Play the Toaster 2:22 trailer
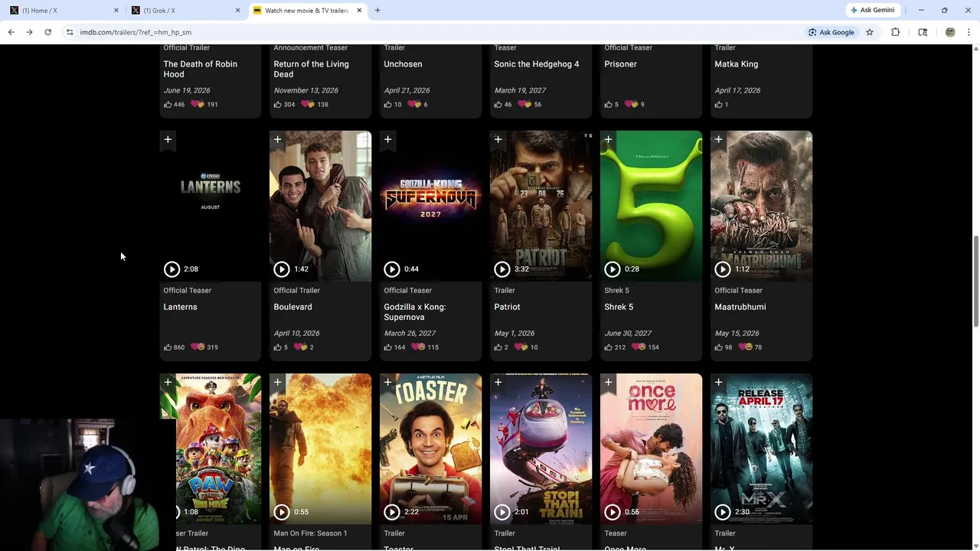Image resolution: width=980 pixels, height=551 pixels. pyautogui.click(x=392, y=512)
